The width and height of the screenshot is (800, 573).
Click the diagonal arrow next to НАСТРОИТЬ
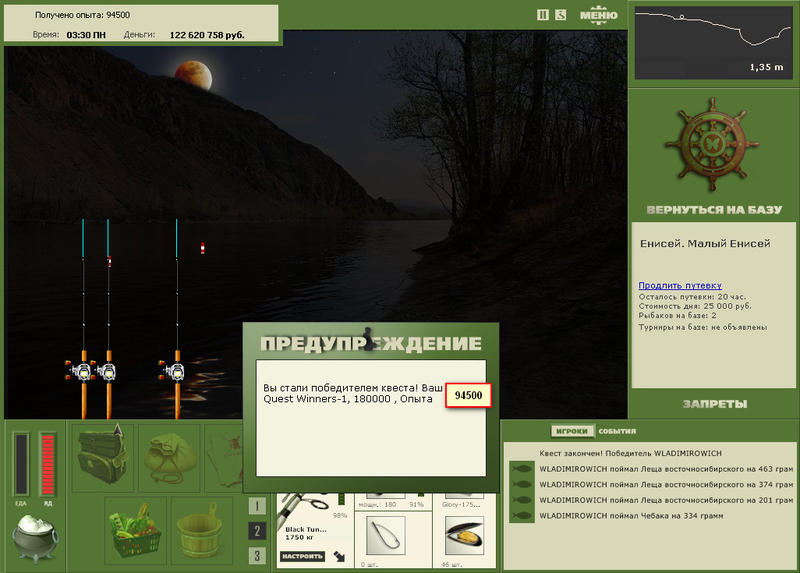click(x=339, y=556)
